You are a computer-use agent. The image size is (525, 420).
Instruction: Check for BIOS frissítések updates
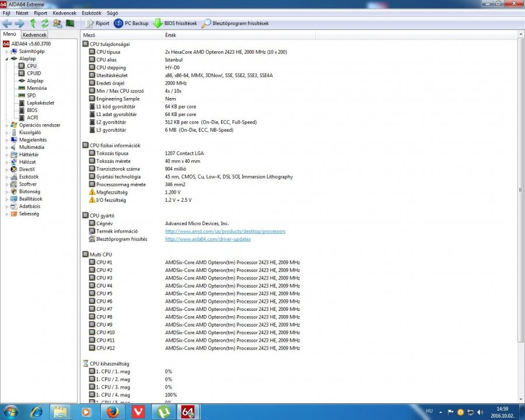point(175,23)
